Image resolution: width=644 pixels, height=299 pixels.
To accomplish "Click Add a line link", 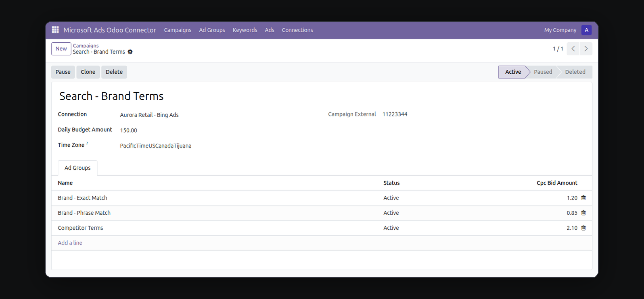I will point(70,243).
